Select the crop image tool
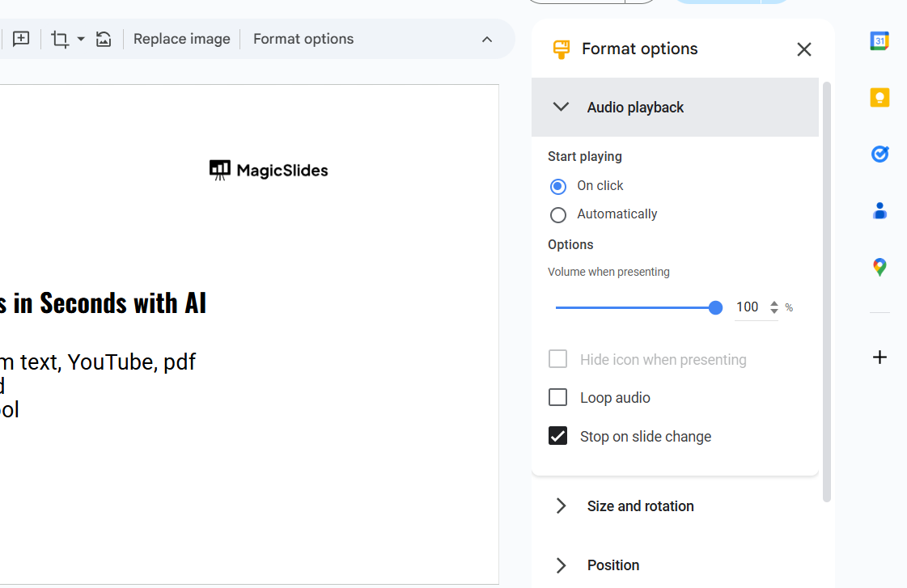Image resolution: width=907 pixels, height=588 pixels. [x=60, y=39]
